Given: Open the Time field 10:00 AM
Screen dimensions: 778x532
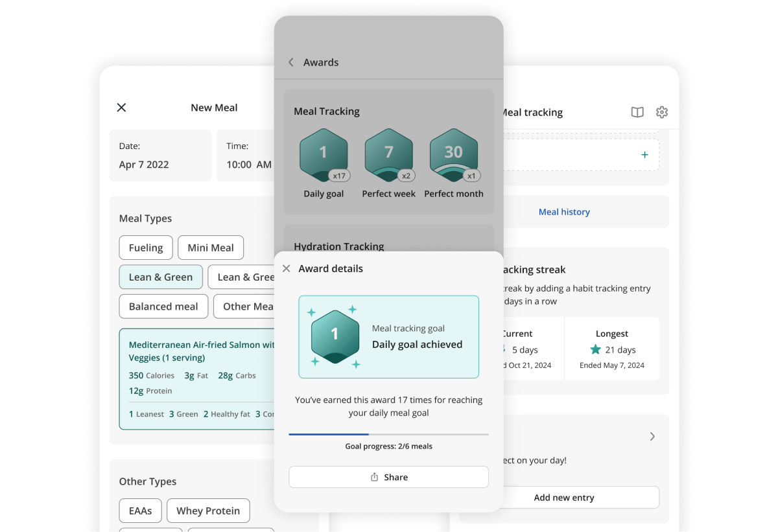Looking at the screenshot, I should 246,156.
